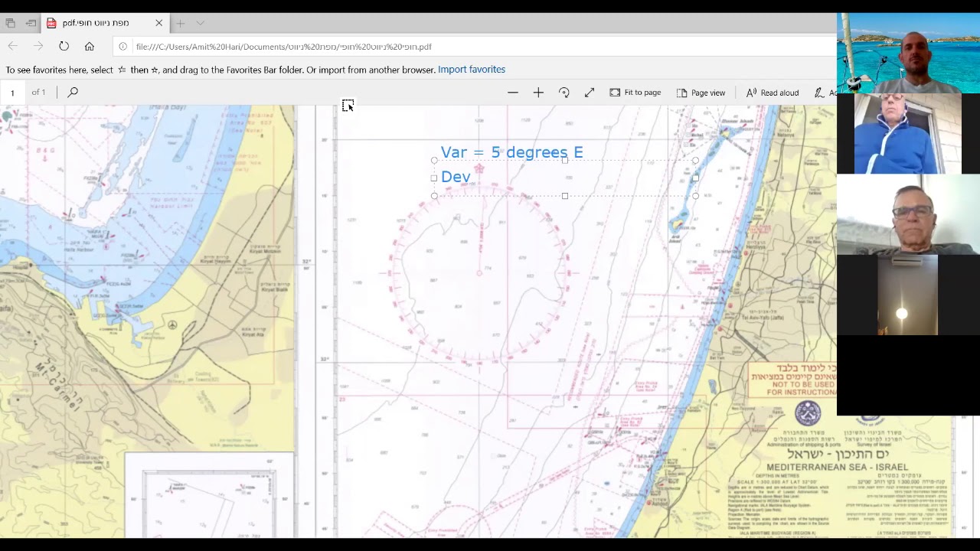980x551 pixels.
Task: Go back to previous page
Action: 13,47
